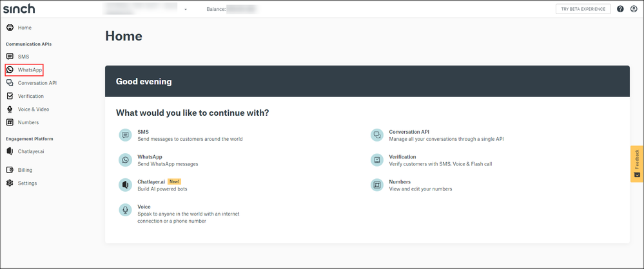This screenshot has height=269, width=644.
Task: Click the WhatsApp card round icon
Action: 125,160
